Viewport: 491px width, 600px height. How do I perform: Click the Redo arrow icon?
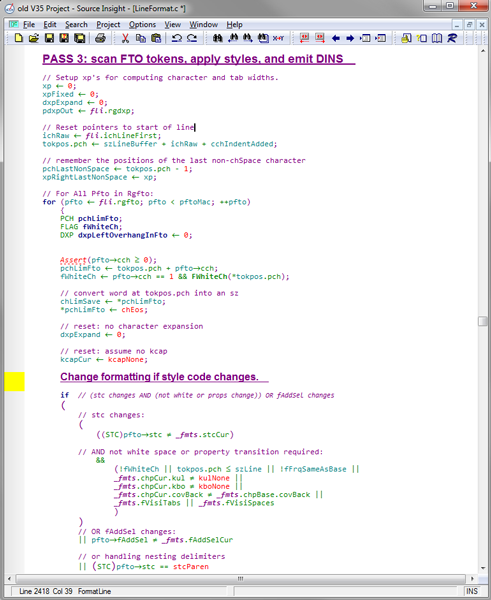[x=192, y=38]
